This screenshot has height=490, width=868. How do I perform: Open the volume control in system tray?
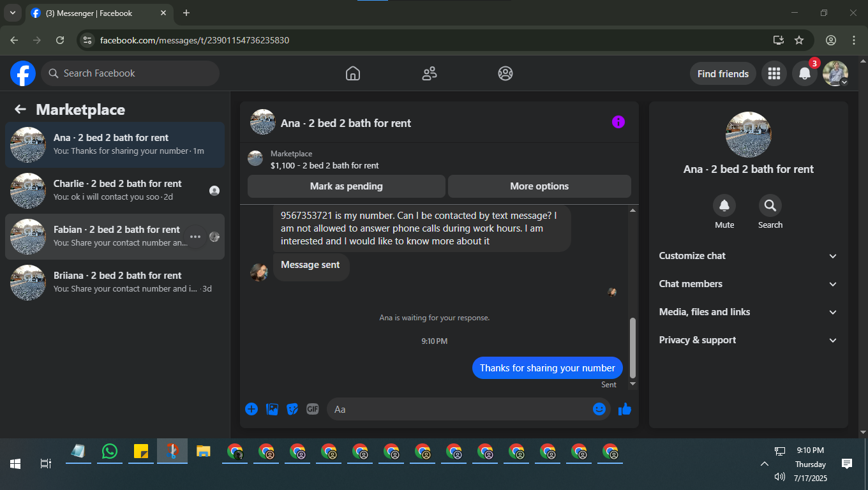click(779, 477)
